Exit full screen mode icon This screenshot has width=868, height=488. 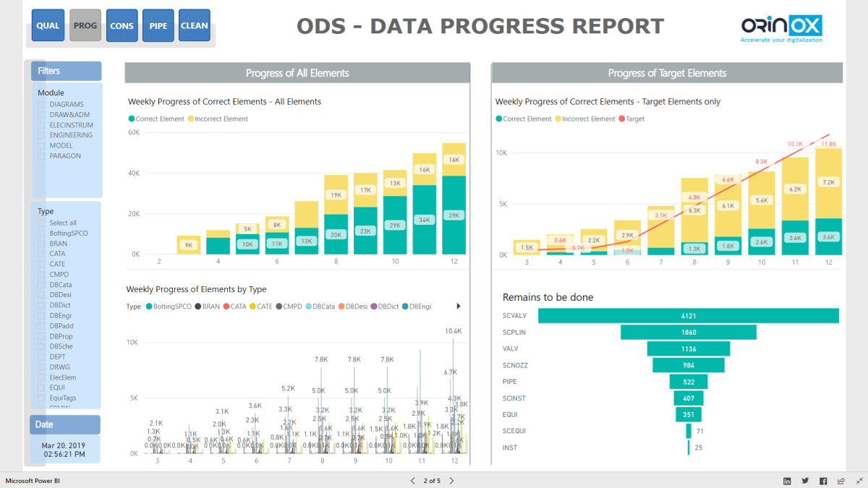coord(857,481)
